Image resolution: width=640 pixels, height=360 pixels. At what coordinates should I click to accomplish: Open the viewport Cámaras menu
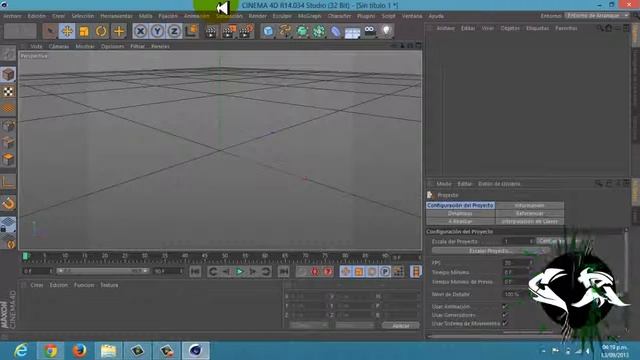coord(59,46)
